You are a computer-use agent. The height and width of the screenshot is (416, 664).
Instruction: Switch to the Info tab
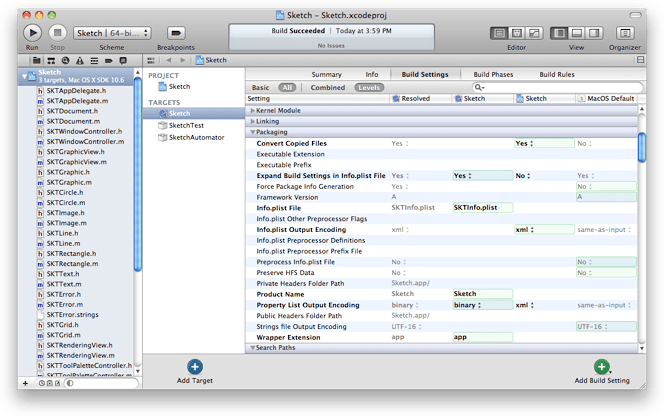pos(372,75)
